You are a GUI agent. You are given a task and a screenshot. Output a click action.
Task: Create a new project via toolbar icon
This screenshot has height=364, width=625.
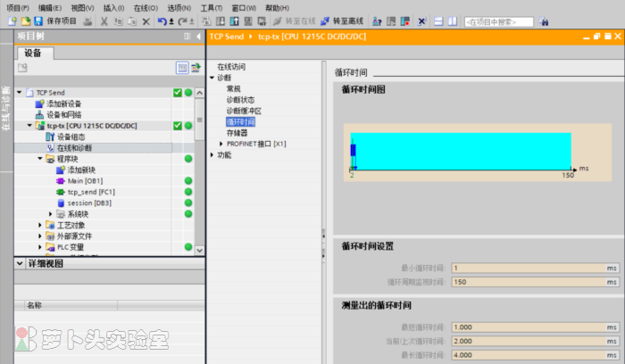pyautogui.click(x=12, y=21)
